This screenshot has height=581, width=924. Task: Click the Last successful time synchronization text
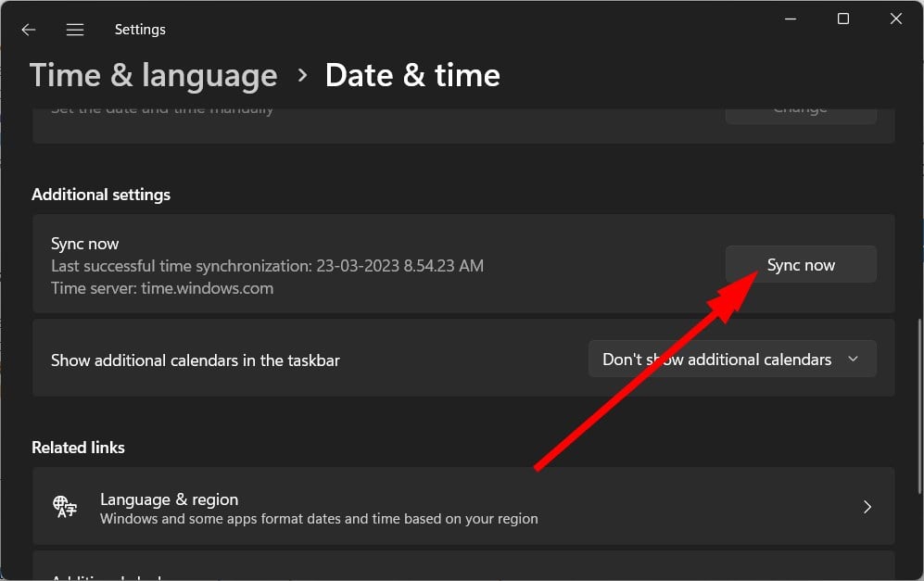(267, 266)
